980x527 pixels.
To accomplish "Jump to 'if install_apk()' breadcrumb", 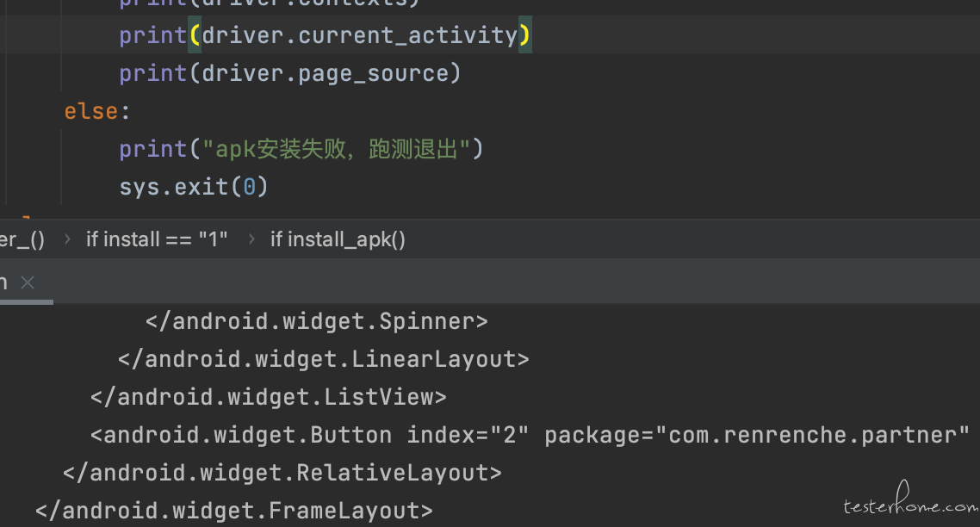I will [x=338, y=239].
